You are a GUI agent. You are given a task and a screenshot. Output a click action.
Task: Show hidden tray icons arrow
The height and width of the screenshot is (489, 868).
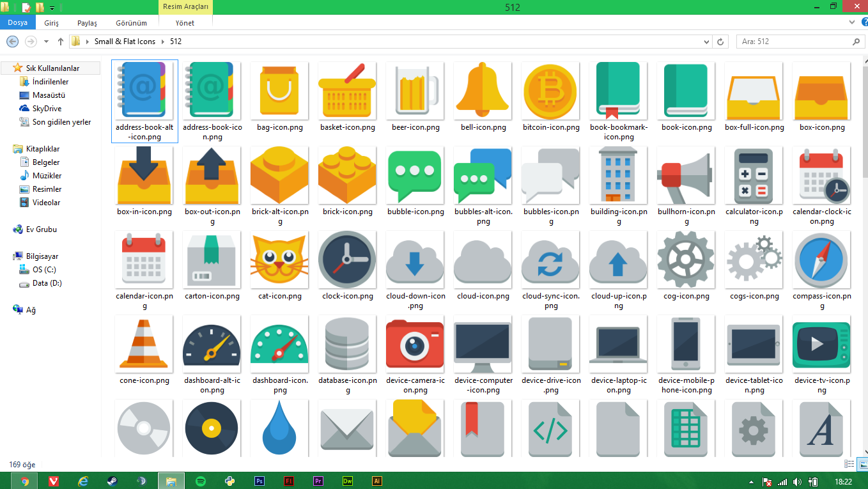click(752, 481)
